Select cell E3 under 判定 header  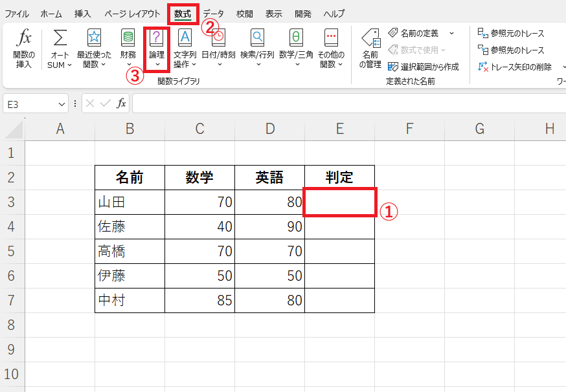(339, 202)
